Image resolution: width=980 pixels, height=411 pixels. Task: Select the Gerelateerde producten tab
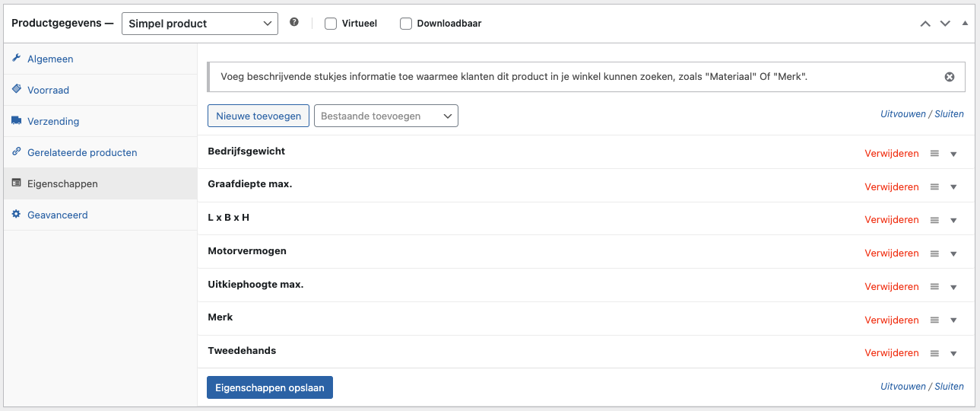point(82,152)
